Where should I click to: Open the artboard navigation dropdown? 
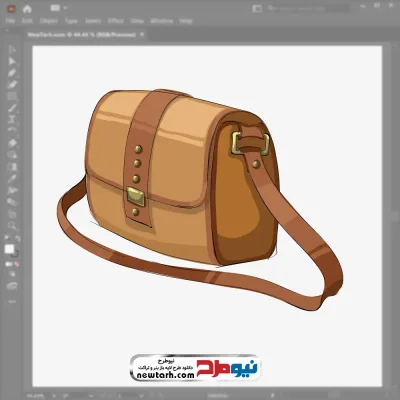(x=142, y=395)
